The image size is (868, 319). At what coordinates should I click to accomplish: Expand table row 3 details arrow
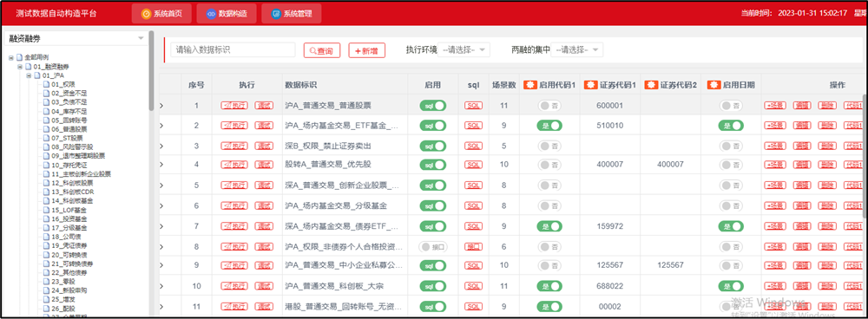[x=161, y=146]
